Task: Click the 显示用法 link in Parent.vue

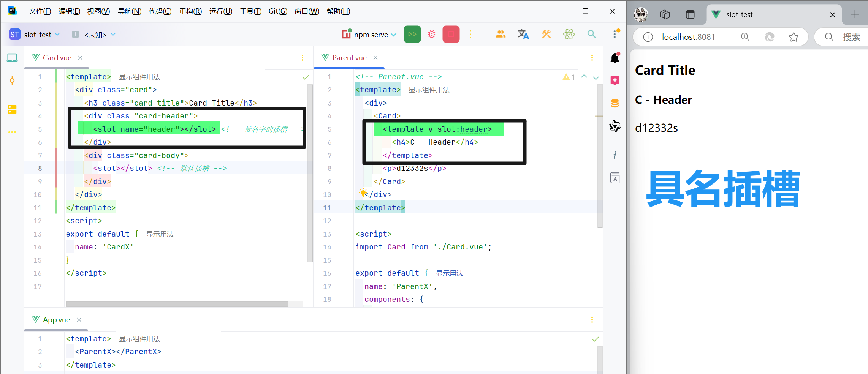Action: click(450, 273)
